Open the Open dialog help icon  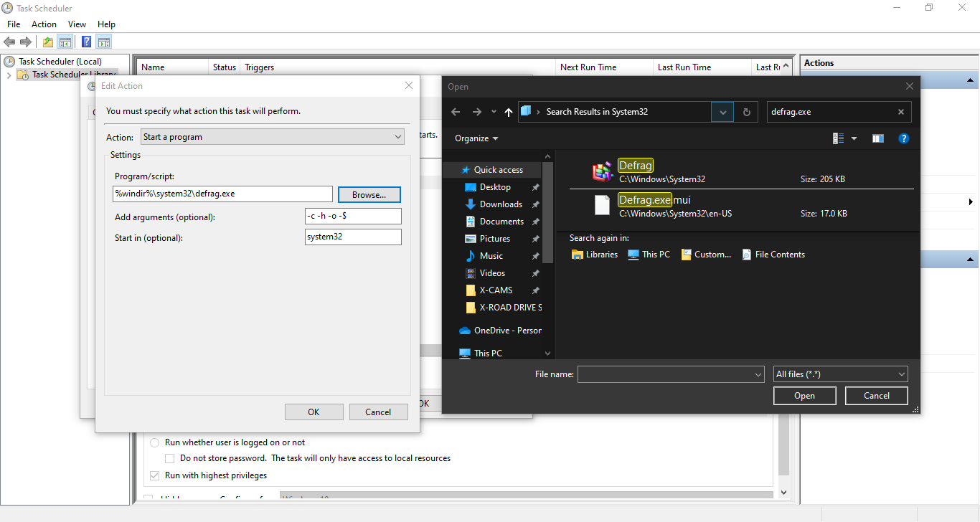tap(903, 138)
